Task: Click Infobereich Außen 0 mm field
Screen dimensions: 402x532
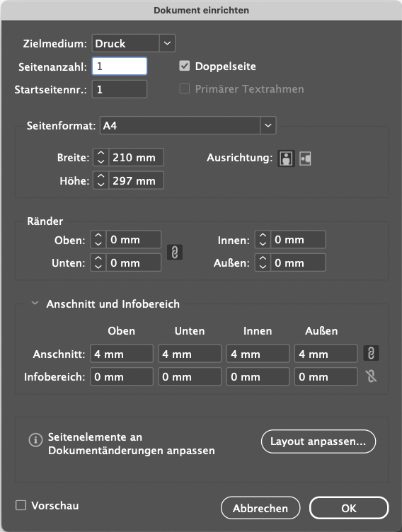Action: pos(326,376)
